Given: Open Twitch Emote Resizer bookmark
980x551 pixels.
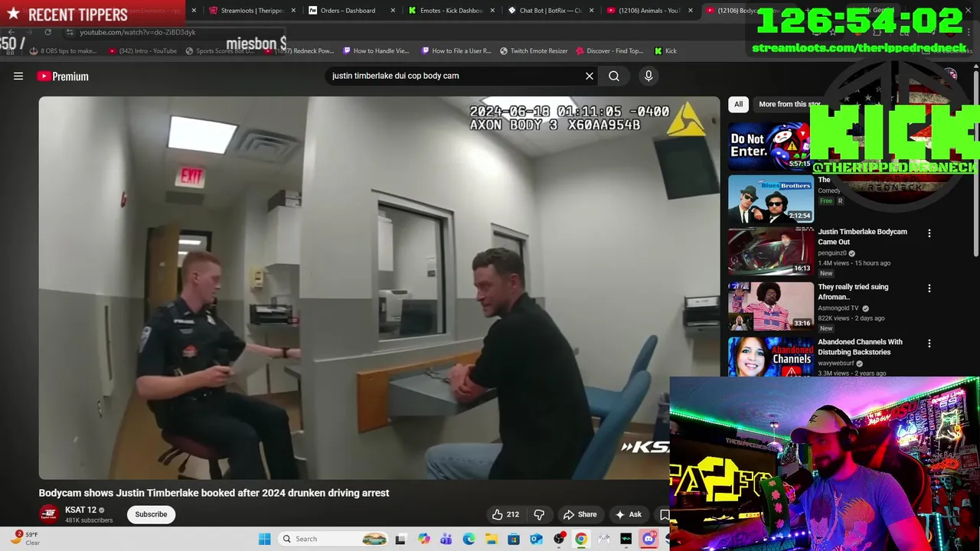Looking at the screenshot, I should pyautogui.click(x=534, y=51).
